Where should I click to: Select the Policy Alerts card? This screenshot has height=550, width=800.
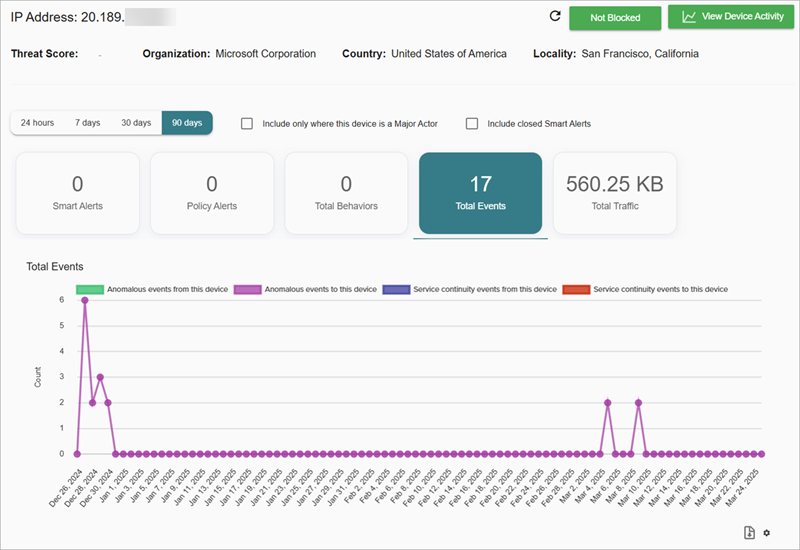[x=212, y=193]
